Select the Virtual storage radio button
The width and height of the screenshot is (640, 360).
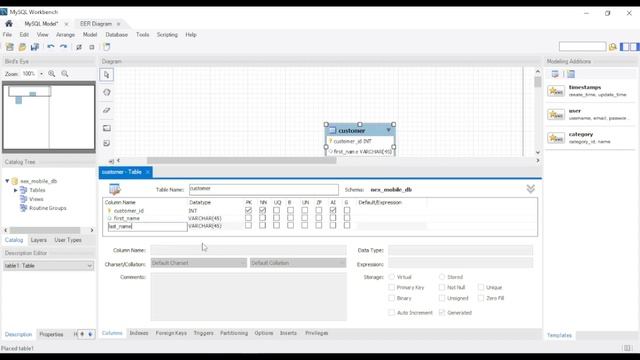(392, 277)
